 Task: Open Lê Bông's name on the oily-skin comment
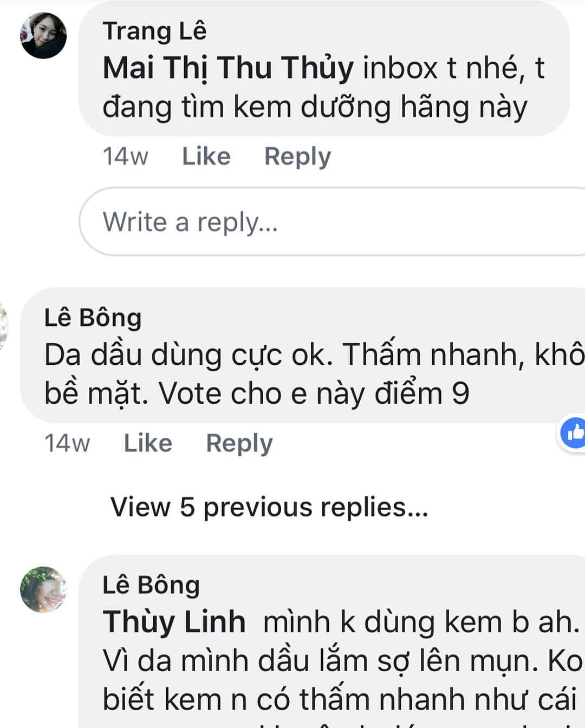click(93, 318)
